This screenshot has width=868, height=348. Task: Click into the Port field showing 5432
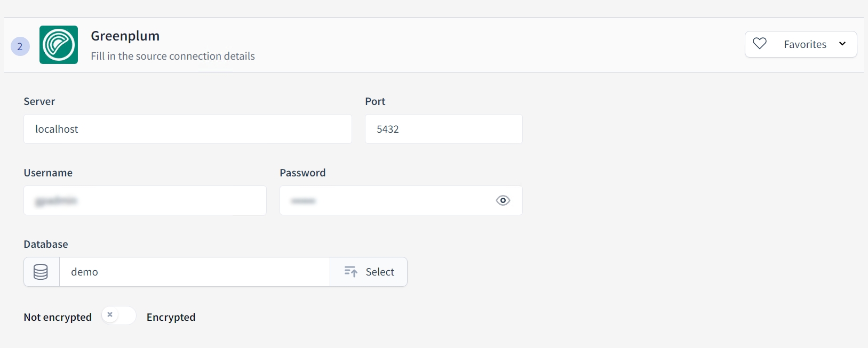coord(443,129)
